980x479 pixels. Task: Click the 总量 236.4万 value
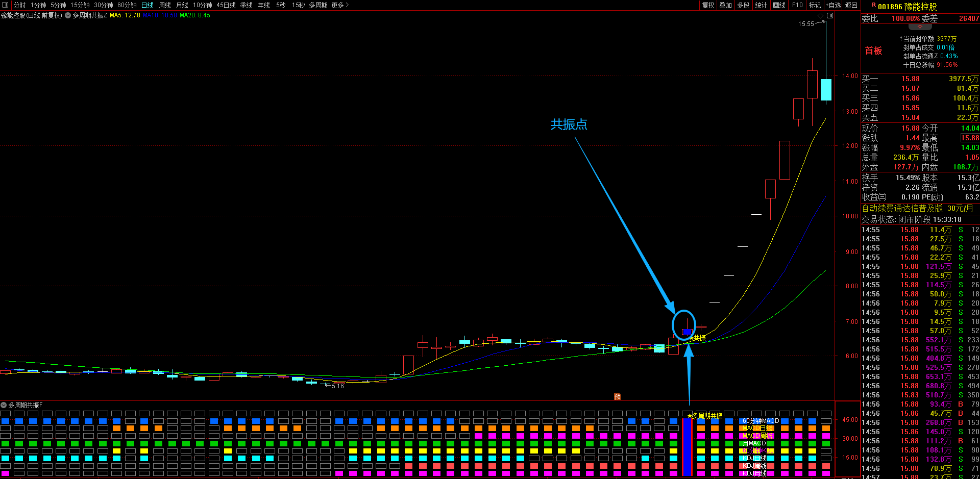906,158
